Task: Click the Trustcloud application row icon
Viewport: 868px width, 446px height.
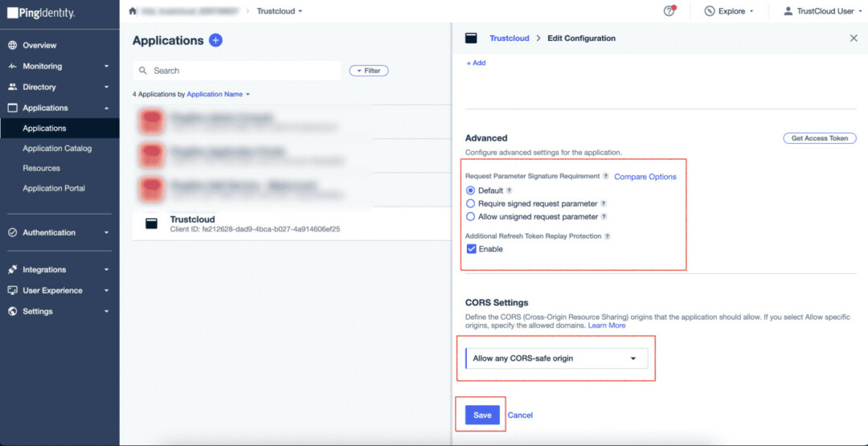Action: click(151, 223)
